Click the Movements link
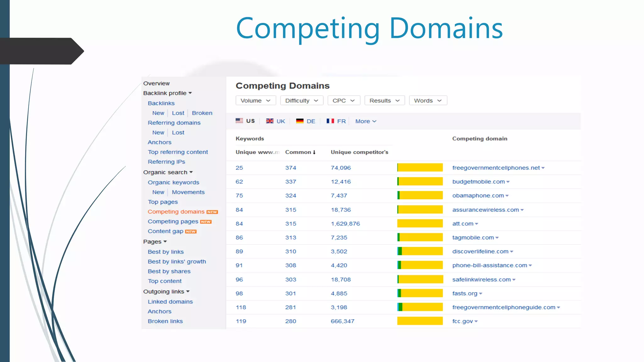Viewport: 644px width, 362px height. 188,192
